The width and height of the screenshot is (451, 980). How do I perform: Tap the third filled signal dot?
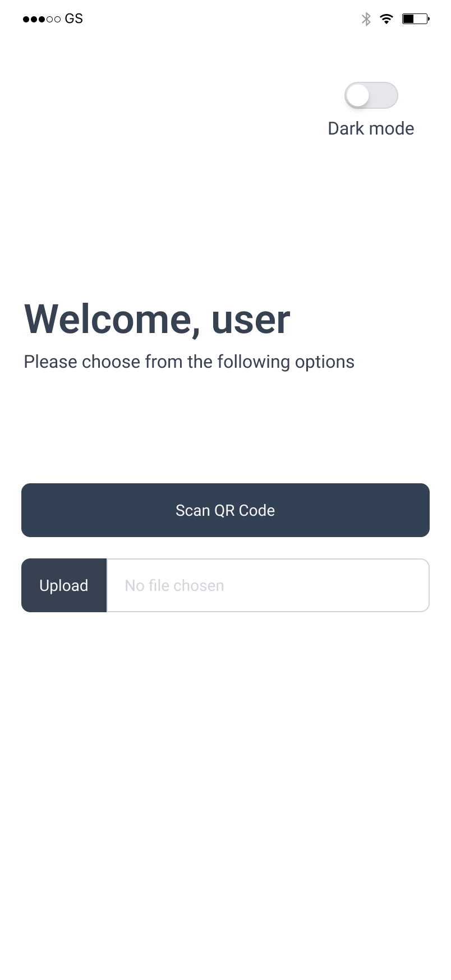click(x=42, y=20)
